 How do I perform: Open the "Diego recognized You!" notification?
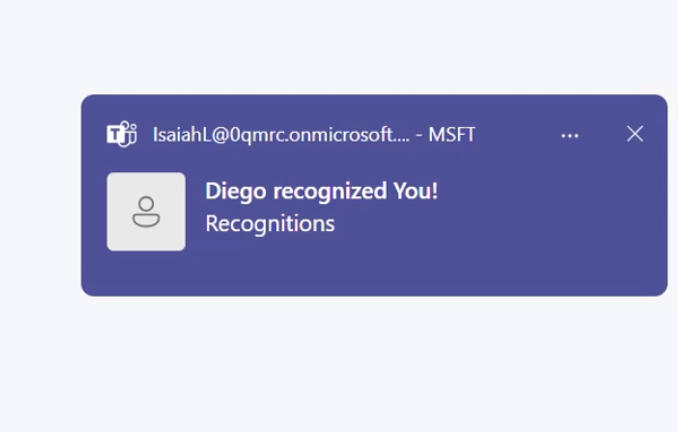321,191
